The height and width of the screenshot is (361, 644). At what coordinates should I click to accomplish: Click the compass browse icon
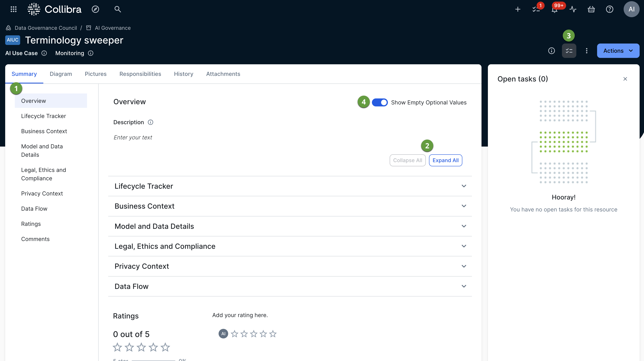95,9
